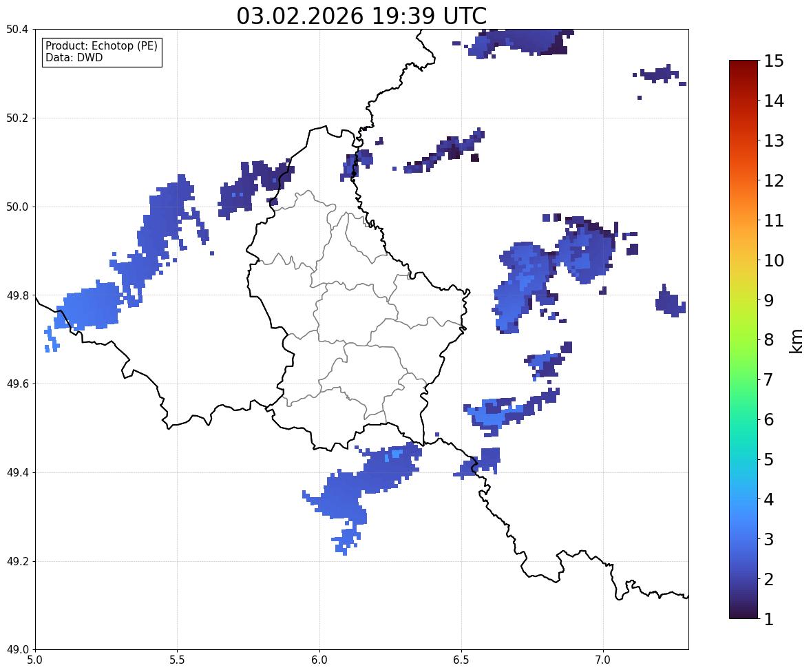The height and width of the screenshot is (672, 811).
Task: Click the colorbar tick label 11
Action: [x=774, y=220]
